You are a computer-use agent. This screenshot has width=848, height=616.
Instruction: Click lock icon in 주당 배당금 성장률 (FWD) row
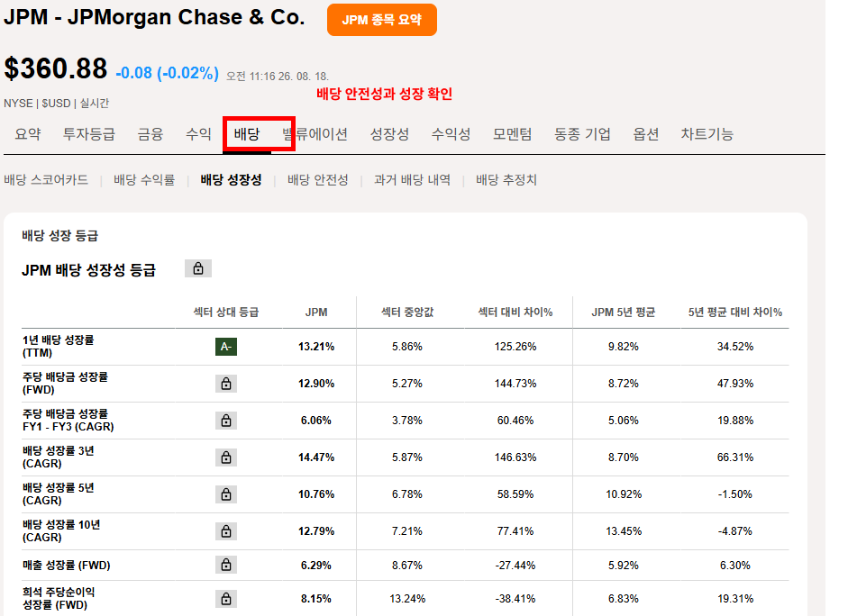click(226, 384)
